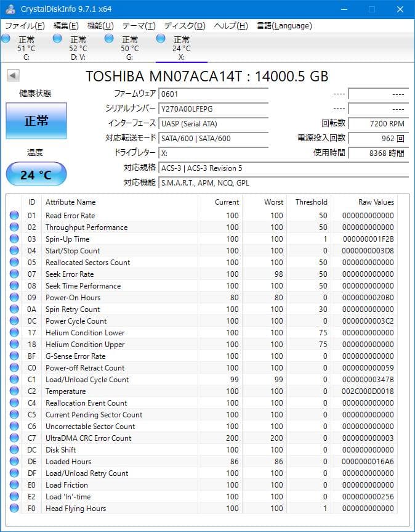Screen dimensions: 415x532
Task: Click status orb for Load Friction
Action: 14,485
